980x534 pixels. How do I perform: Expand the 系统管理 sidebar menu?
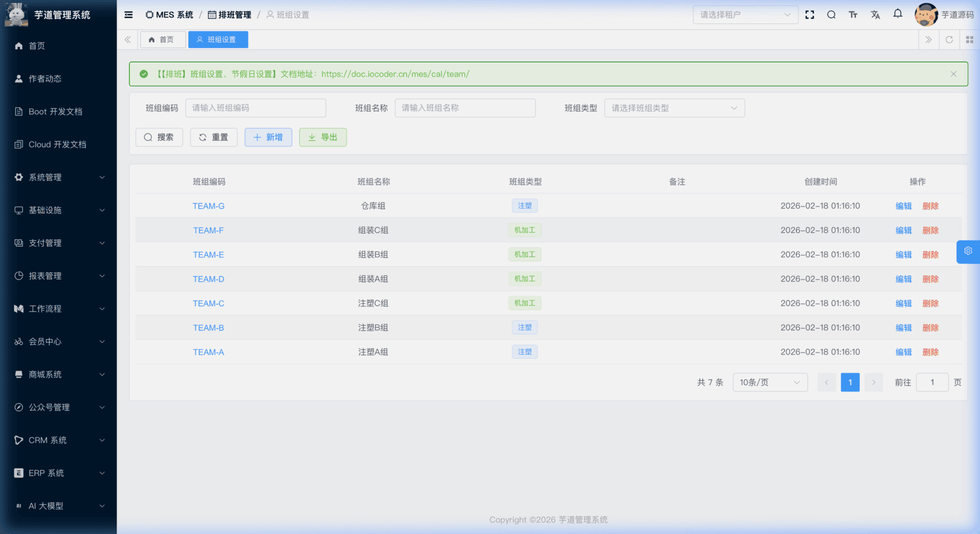[x=58, y=177]
